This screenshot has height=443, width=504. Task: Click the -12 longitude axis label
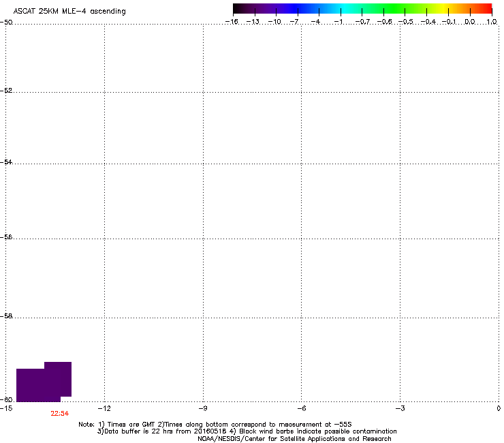104,408
